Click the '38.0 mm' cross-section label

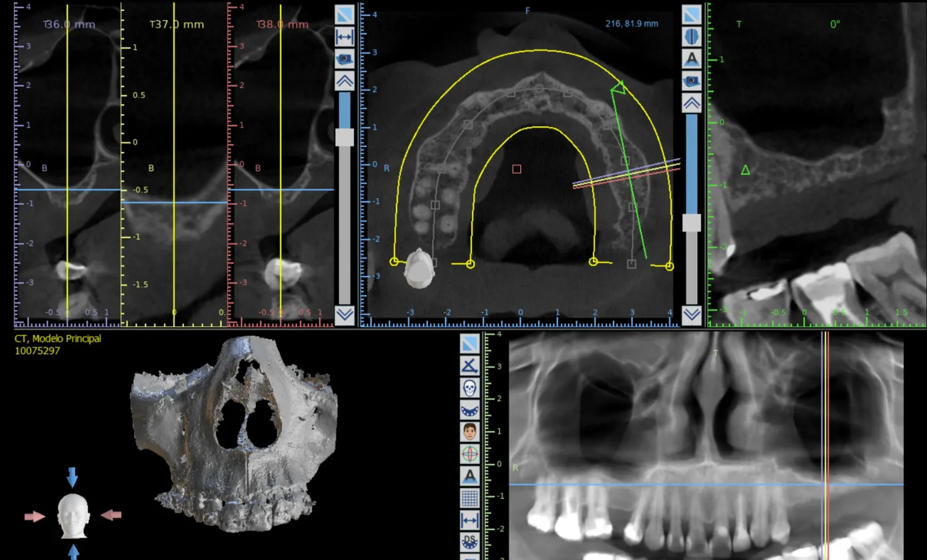[283, 24]
